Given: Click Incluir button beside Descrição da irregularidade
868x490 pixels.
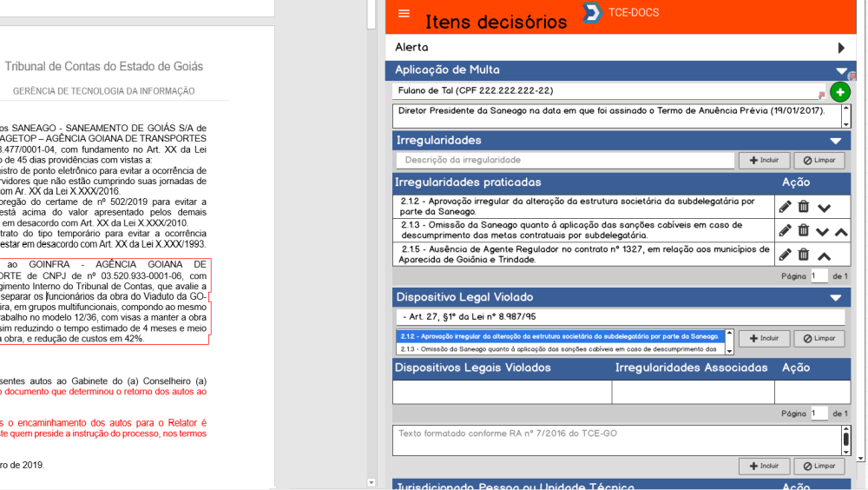Looking at the screenshot, I should point(764,161).
